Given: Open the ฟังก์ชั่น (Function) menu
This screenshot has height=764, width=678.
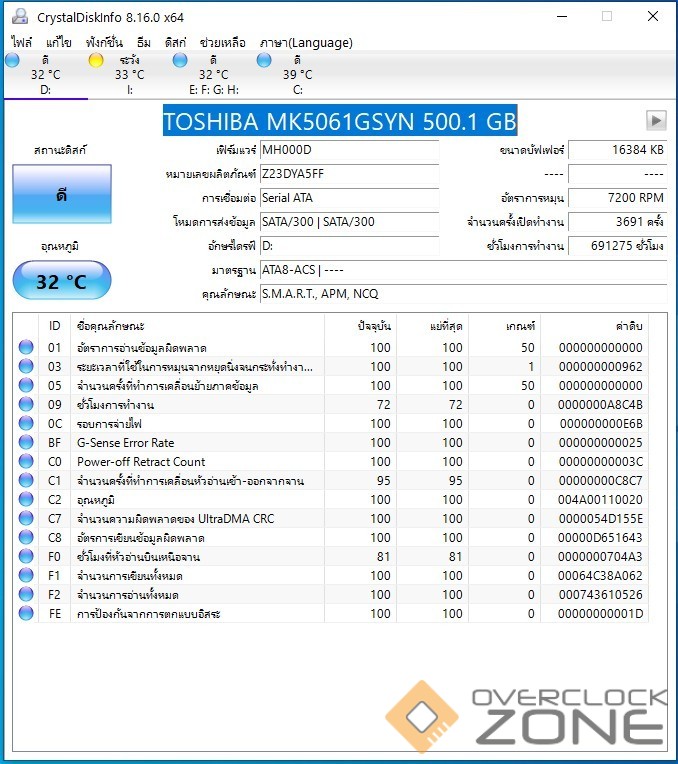Looking at the screenshot, I should pyautogui.click(x=104, y=42).
